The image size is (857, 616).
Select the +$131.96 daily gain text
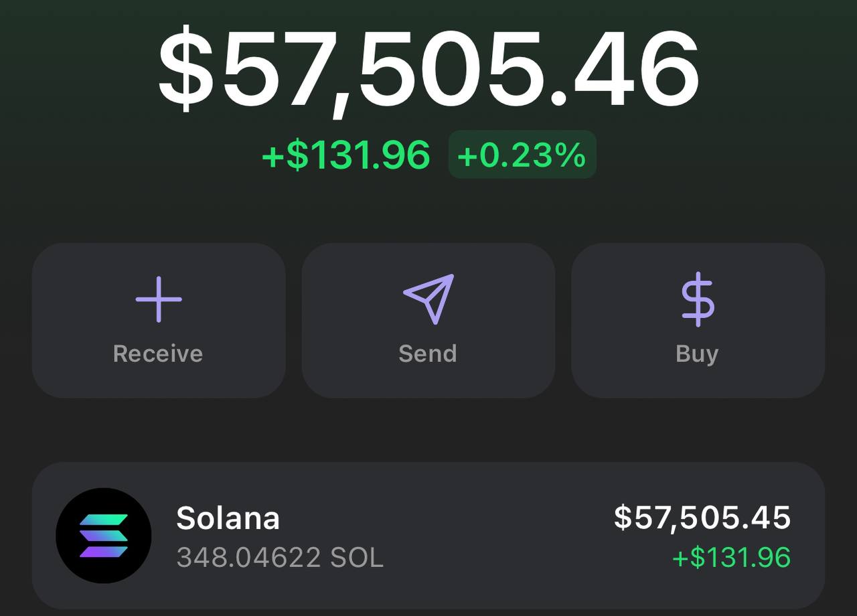(x=347, y=155)
